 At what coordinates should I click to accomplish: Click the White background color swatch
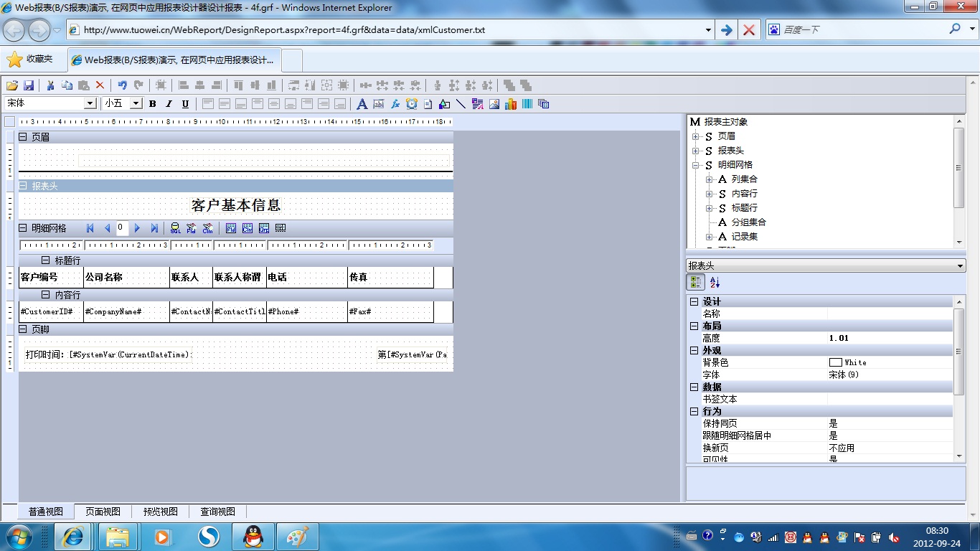click(835, 363)
